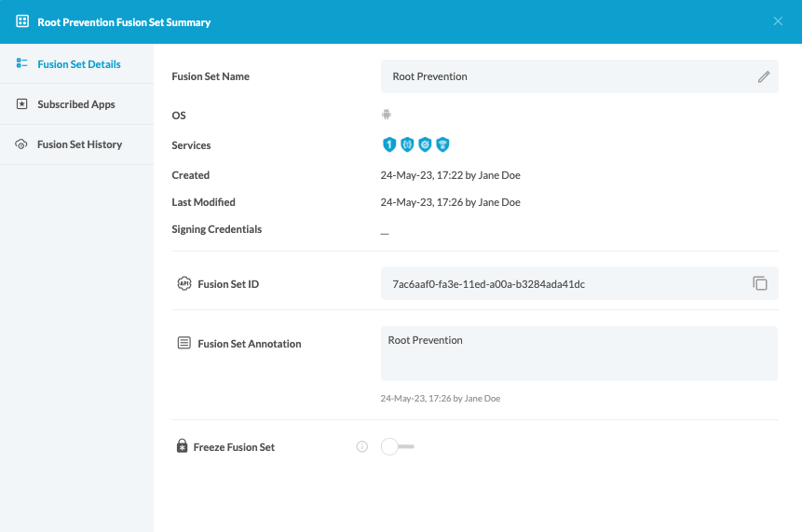Click the Android OS icon
The image size is (802, 532).
pyautogui.click(x=387, y=115)
